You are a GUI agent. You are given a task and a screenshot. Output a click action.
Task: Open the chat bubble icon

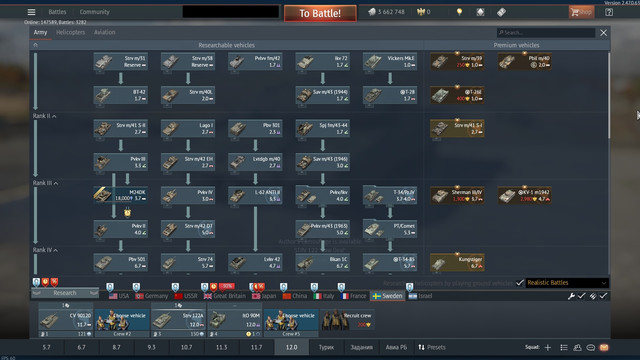coord(591,347)
